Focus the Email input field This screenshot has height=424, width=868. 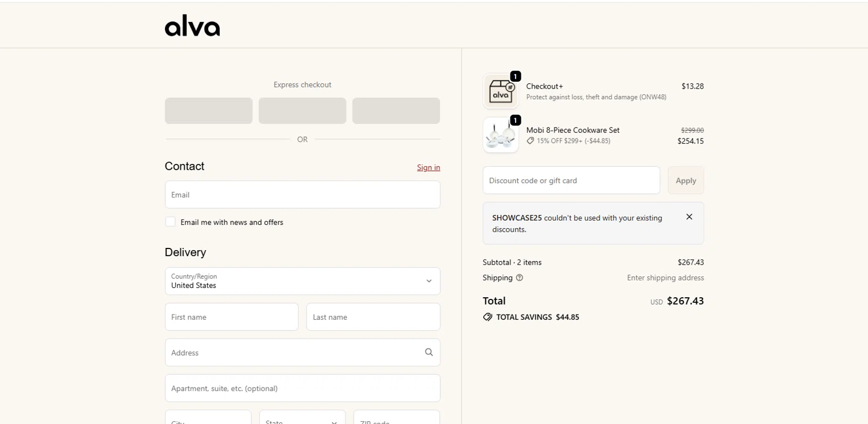pos(303,195)
